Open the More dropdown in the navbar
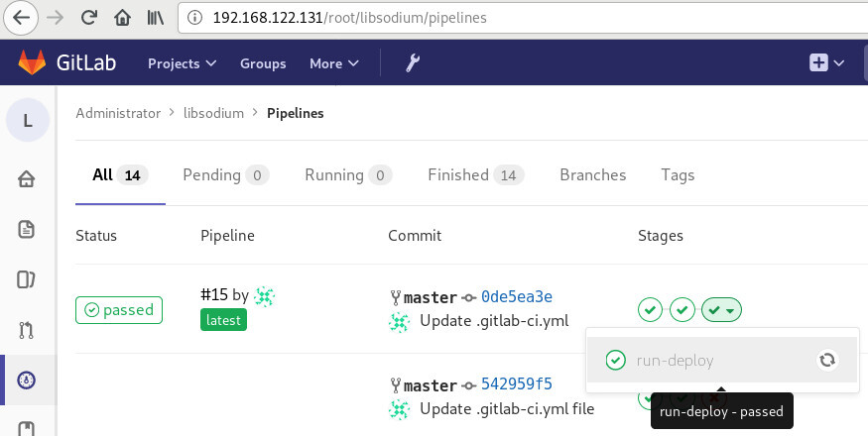The image size is (868, 436). [333, 62]
